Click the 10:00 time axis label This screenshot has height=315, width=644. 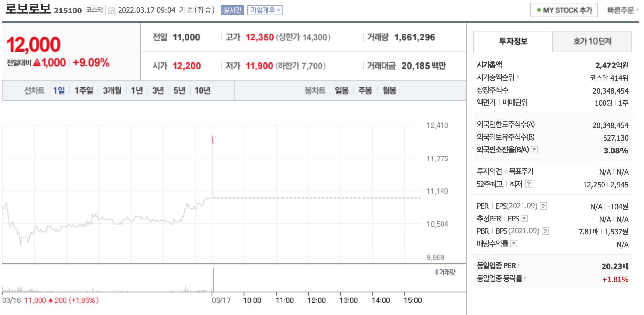pyautogui.click(x=252, y=300)
